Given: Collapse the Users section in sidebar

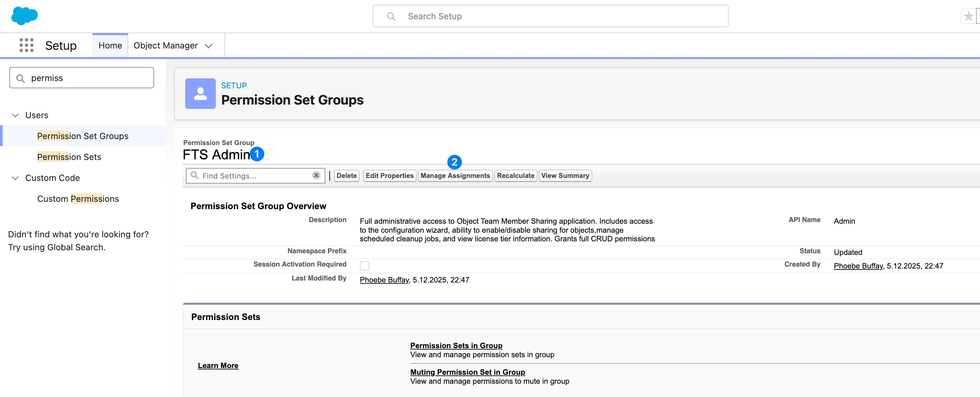Looking at the screenshot, I should point(15,115).
